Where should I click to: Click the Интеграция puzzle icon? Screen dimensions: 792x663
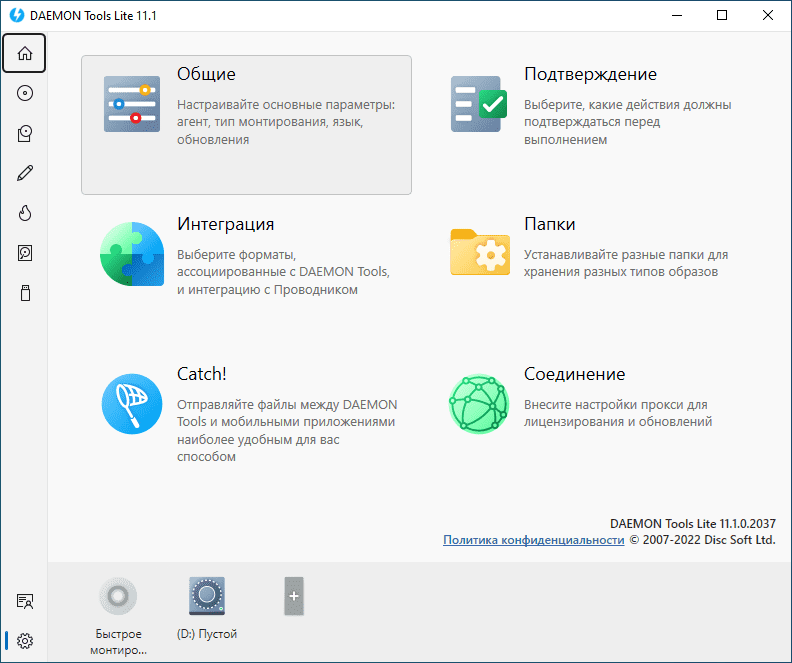[x=132, y=254]
